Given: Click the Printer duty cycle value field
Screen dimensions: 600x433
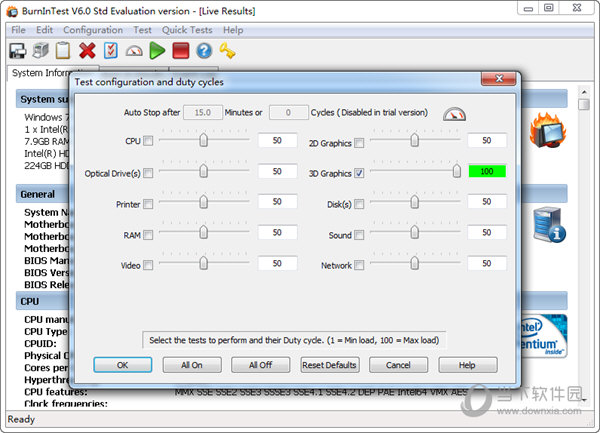Looking at the screenshot, I should (x=277, y=202).
